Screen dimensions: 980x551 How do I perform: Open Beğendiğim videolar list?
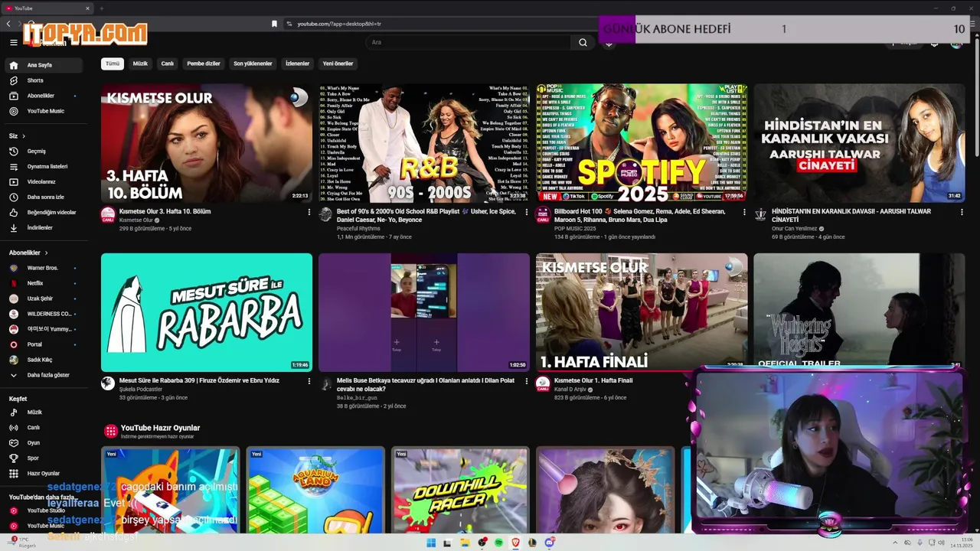(43, 212)
